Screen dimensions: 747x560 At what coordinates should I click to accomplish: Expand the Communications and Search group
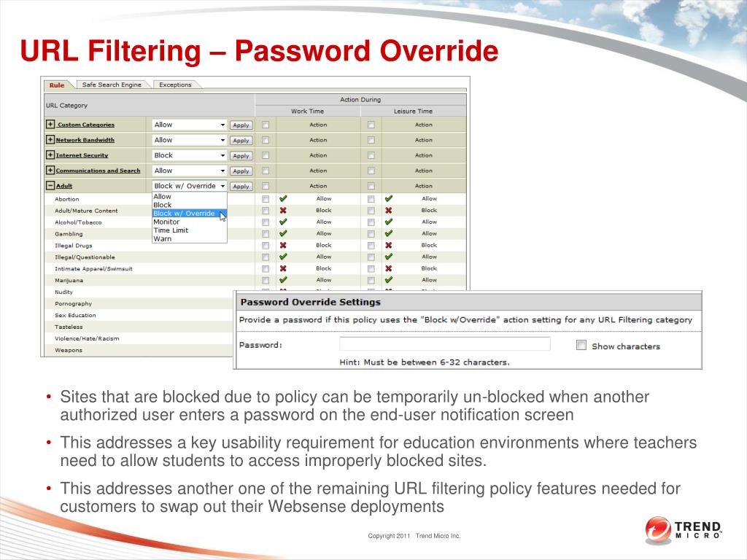point(50,170)
